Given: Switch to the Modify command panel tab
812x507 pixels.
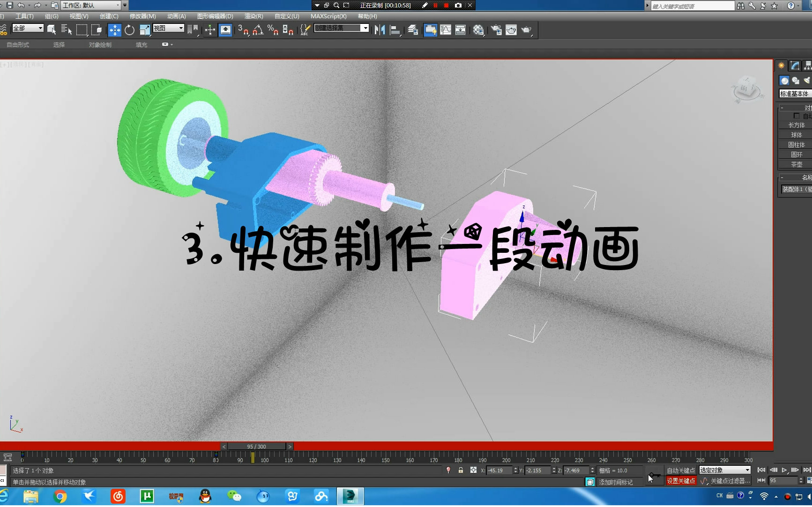Looking at the screenshot, I should pyautogui.click(x=795, y=66).
